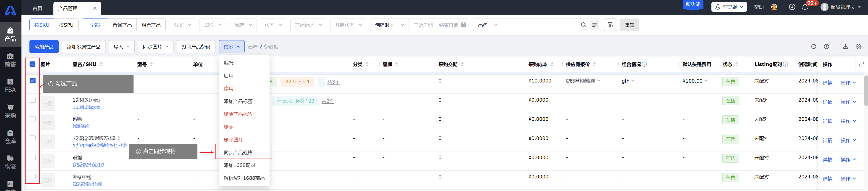Open the 品牌 filter dropdown
Viewport: 868px width, 191px height.
[x=243, y=25]
